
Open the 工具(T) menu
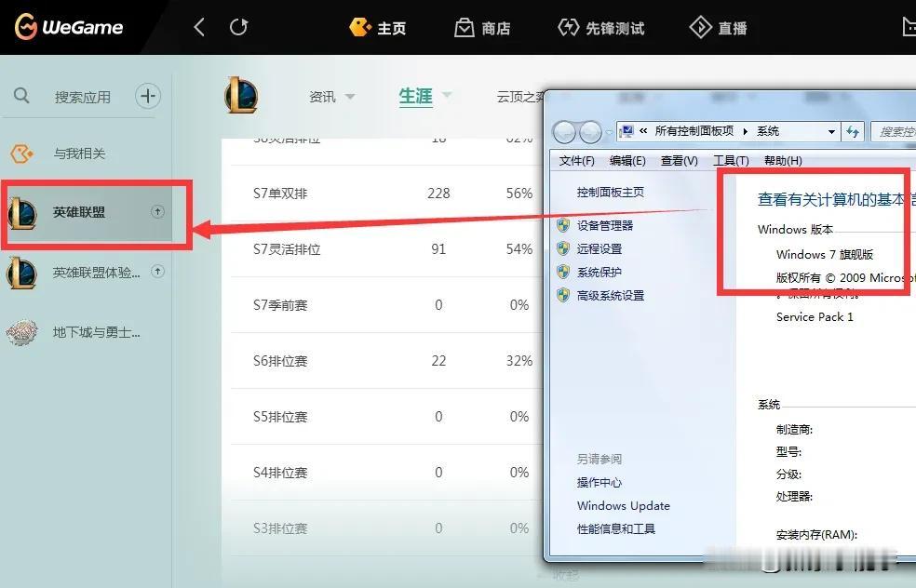click(x=730, y=161)
